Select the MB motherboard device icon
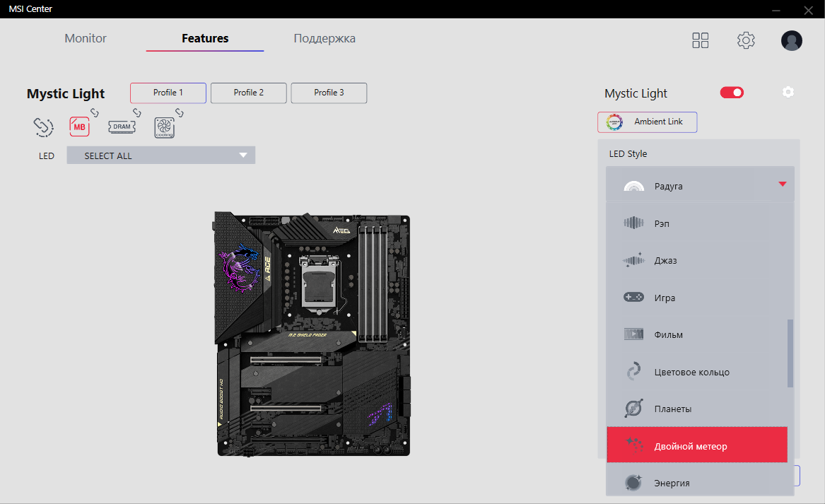825x504 pixels. (x=79, y=127)
